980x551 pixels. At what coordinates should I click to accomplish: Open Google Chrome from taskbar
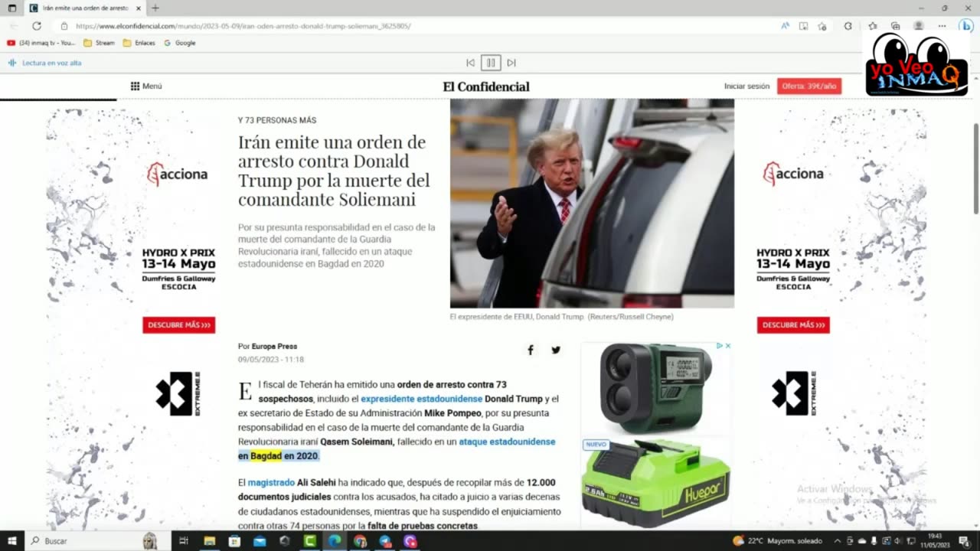coord(360,541)
